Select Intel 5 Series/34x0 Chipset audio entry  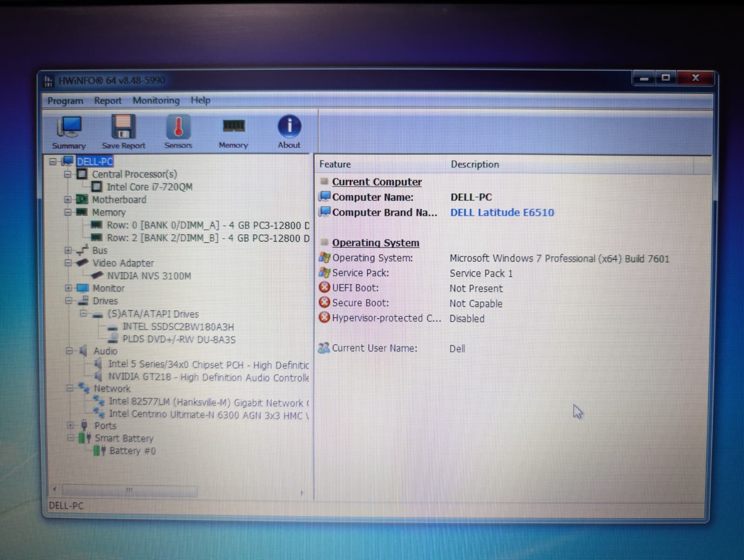pos(208,364)
